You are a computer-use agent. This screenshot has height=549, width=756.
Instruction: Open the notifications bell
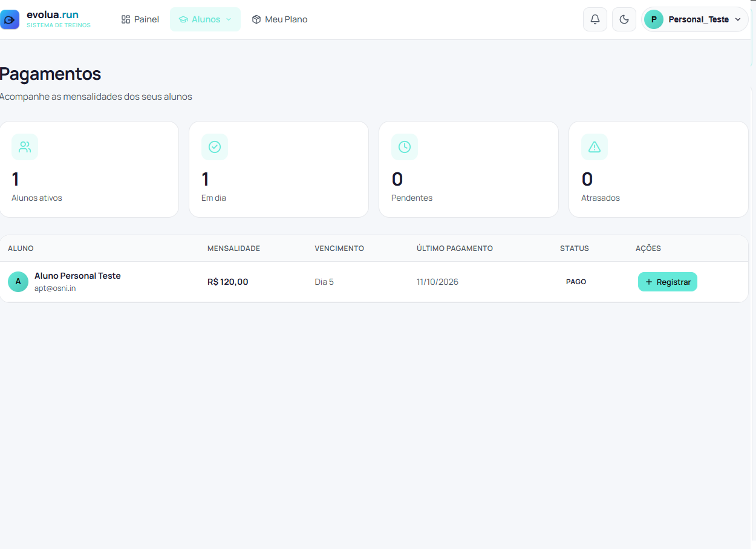tap(595, 19)
